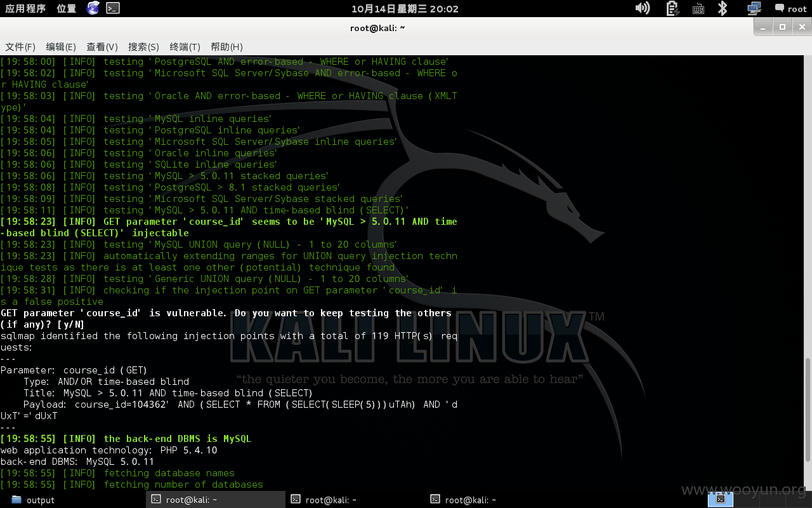Click the 'fetching number of databases' line
This screenshot has width=812, height=508.
click(131, 485)
